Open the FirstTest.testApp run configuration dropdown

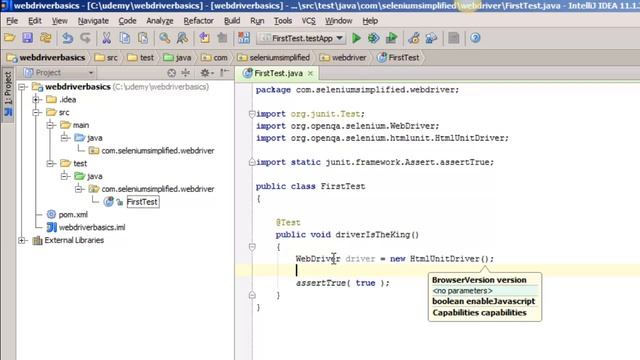click(301, 38)
